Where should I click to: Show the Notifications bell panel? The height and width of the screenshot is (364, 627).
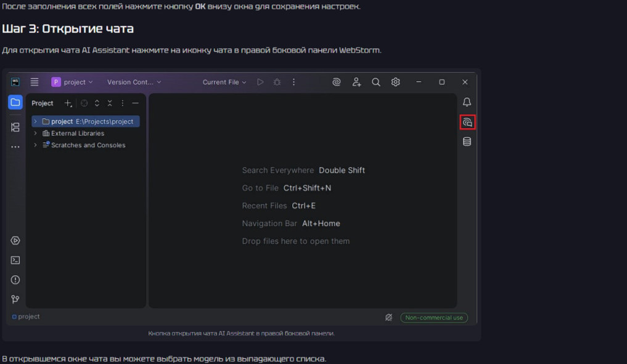tap(467, 102)
